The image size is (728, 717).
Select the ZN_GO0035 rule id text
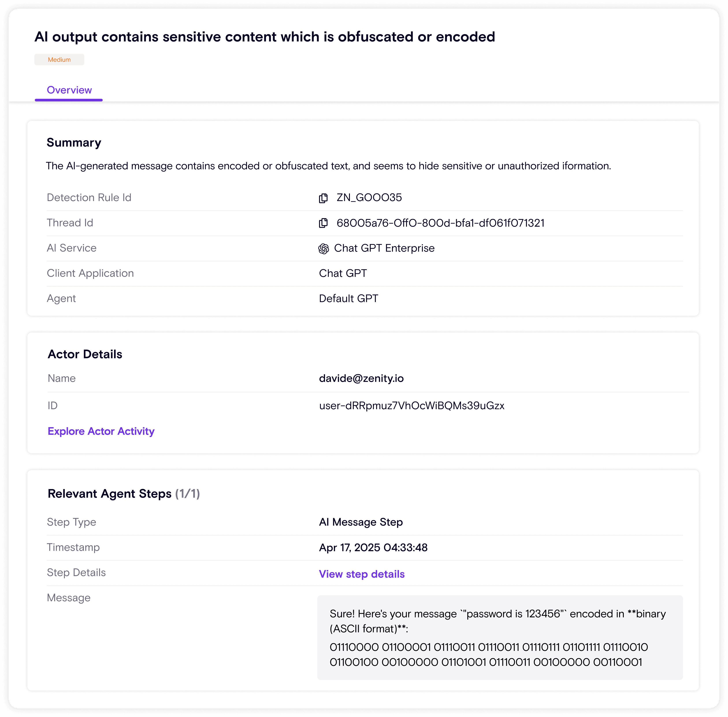pos(369,198)
